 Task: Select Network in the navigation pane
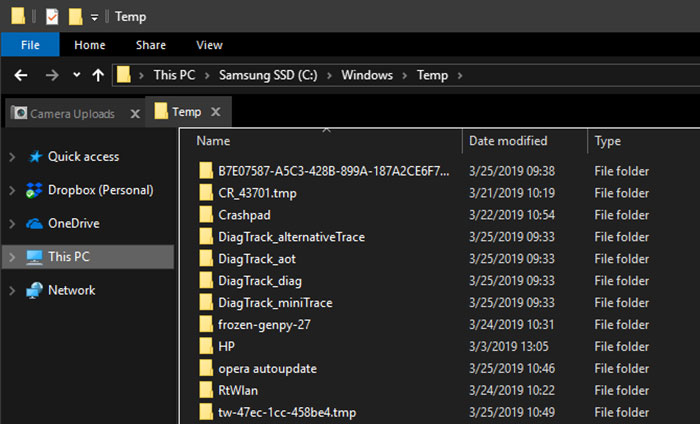click(71, 290)
